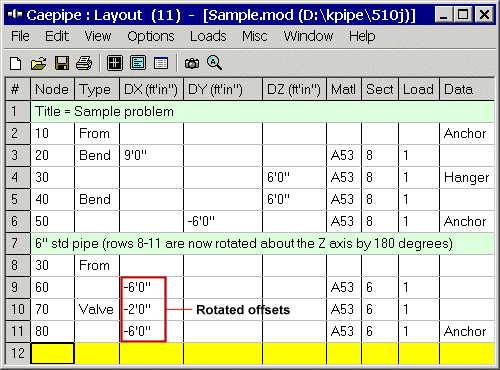
Task: Click the Caepipe application title bar icon
Action: 15,14
